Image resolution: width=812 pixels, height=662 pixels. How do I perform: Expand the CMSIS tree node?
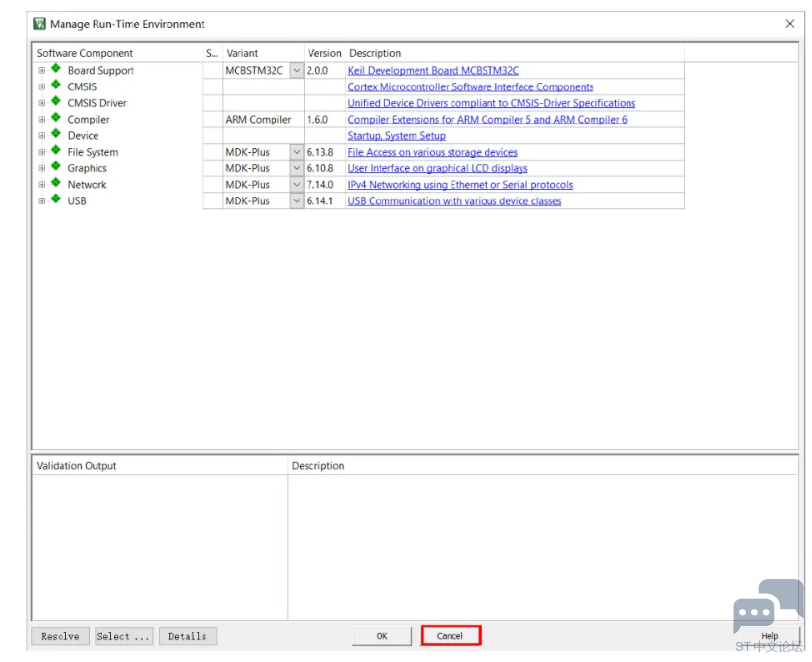[42, 87]
